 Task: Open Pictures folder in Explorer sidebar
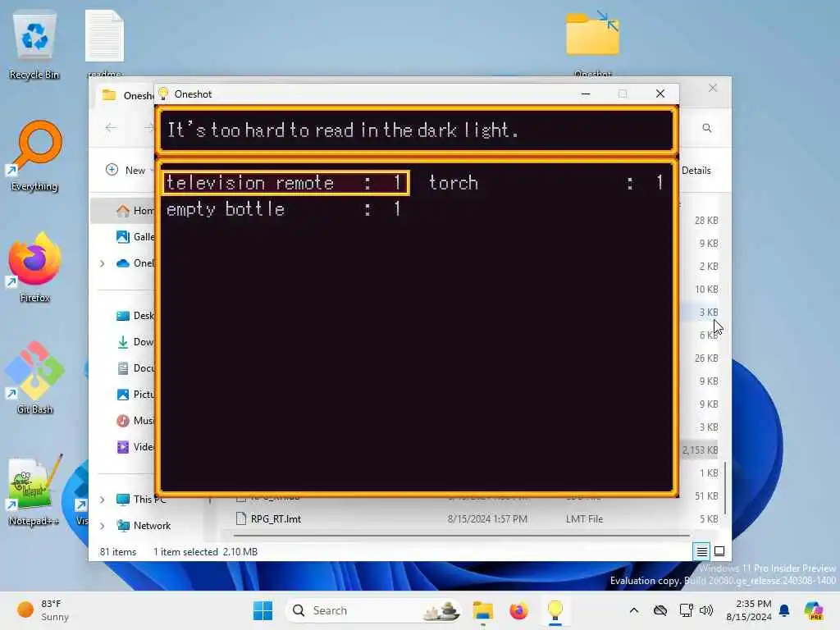click(135, 395)
